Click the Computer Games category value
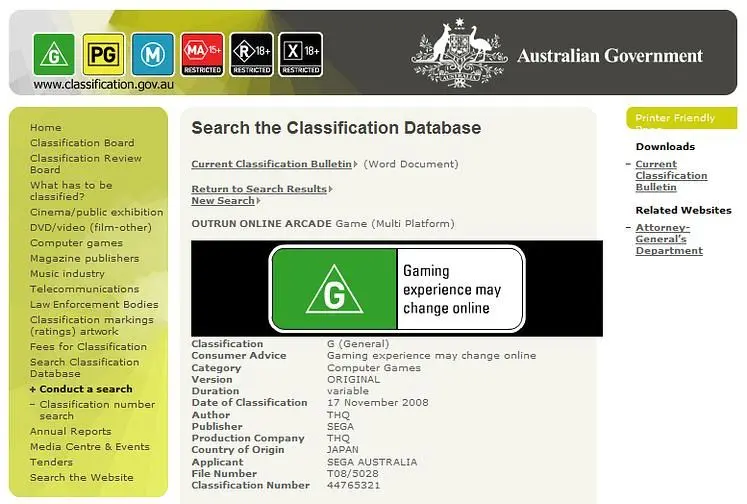 374,368
